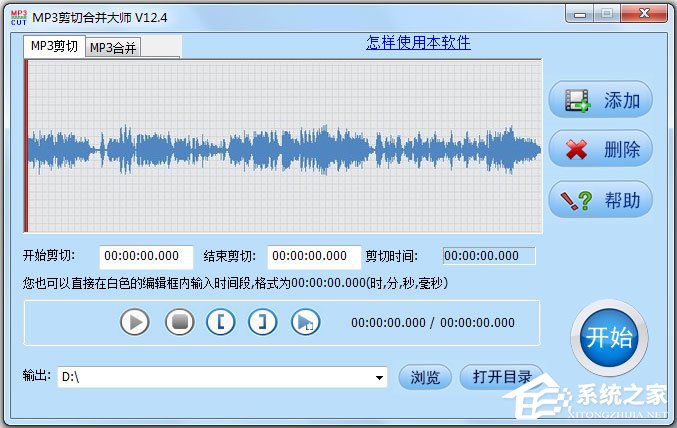Click the 添加 add file button

601,100
